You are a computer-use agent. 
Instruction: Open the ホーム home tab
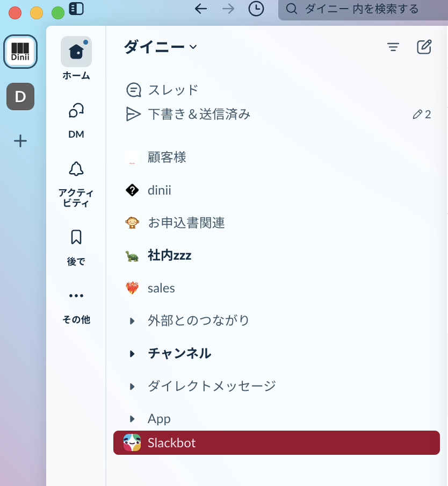click(x=76, y=59)
